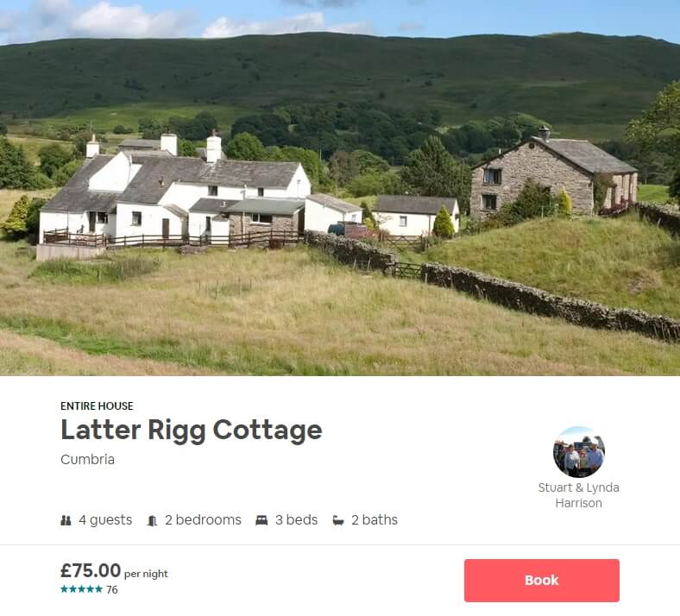Click the £75.00 per night price
This screenshot has width=680, height=616.
(x=114, y=571)
